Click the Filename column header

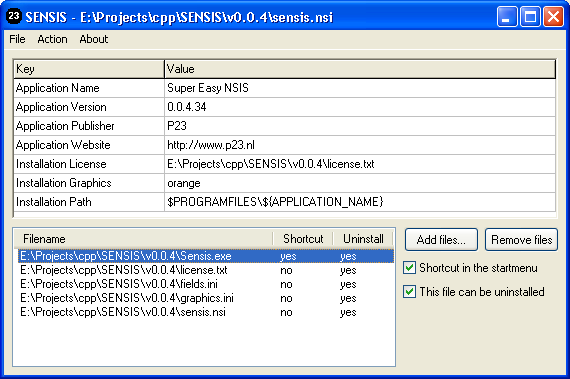tap(143, 239)
